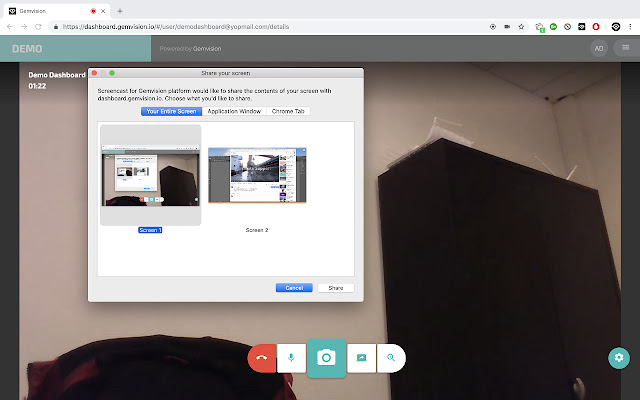The width and height of the screenshot is (640, 400).
Task: Open Chrome's three-dot menu
Action: pyautogui.click(x=630, y=27)
